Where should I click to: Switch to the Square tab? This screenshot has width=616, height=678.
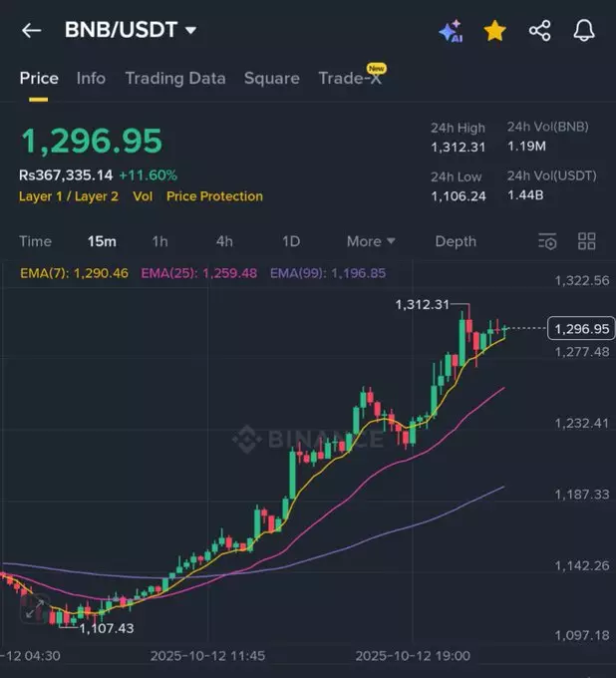point(271,78)
